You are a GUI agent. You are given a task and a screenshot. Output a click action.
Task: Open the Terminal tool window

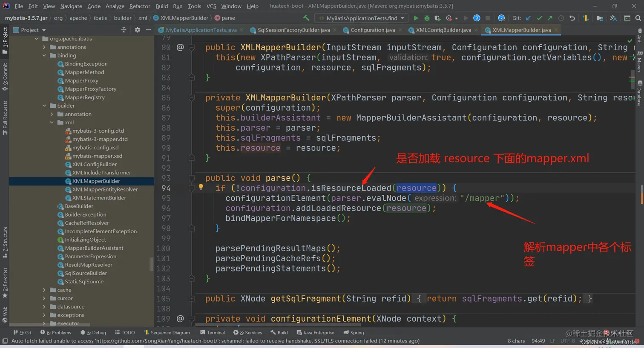tap(212, 333)
